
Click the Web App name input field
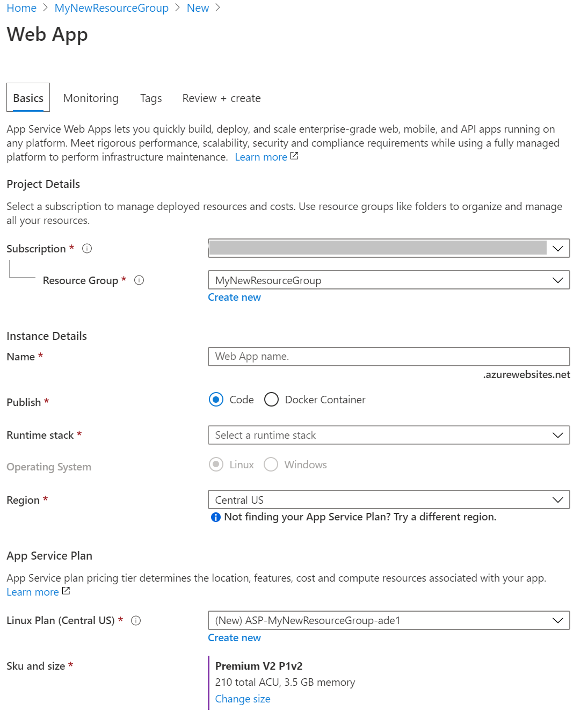point(388,356)
